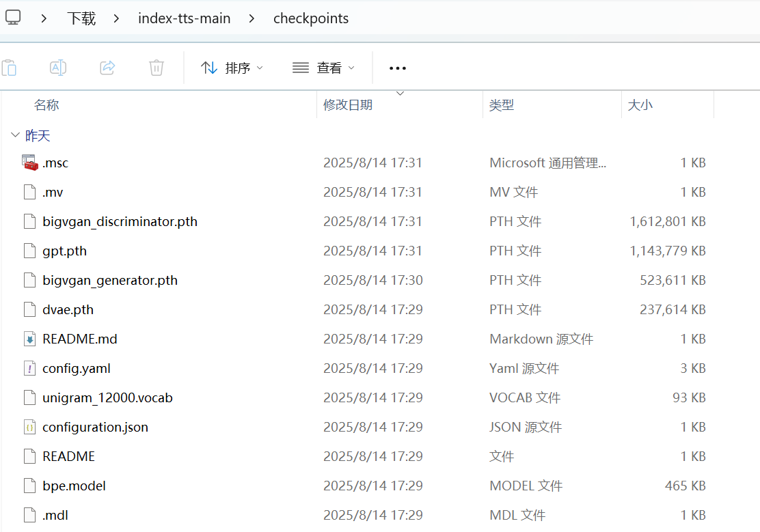Select the gpt.pth file
This screenshot has width=760, height=532.
coord(64,251)
